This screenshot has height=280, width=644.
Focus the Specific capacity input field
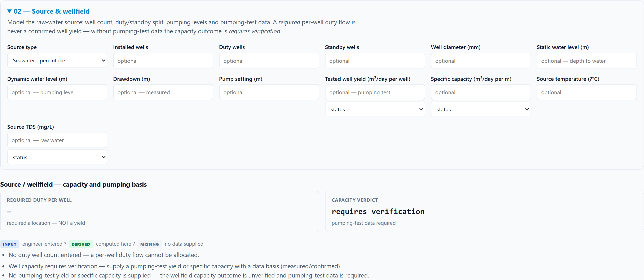(481, 92)
